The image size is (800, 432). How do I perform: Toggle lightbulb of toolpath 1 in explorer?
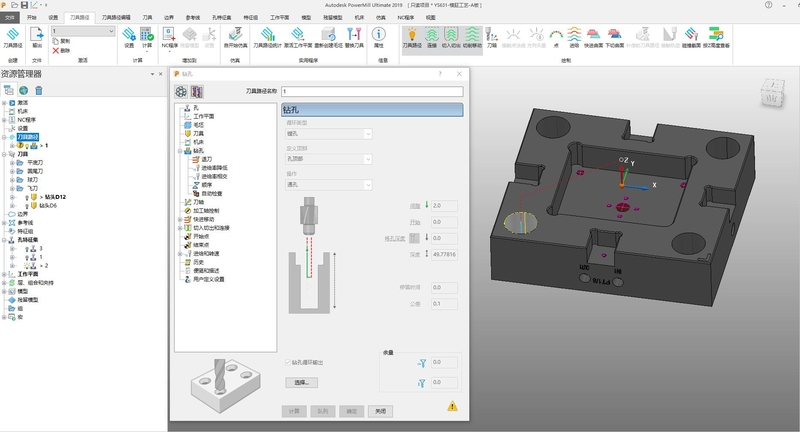pyautogui.click(x=27, y=146)
